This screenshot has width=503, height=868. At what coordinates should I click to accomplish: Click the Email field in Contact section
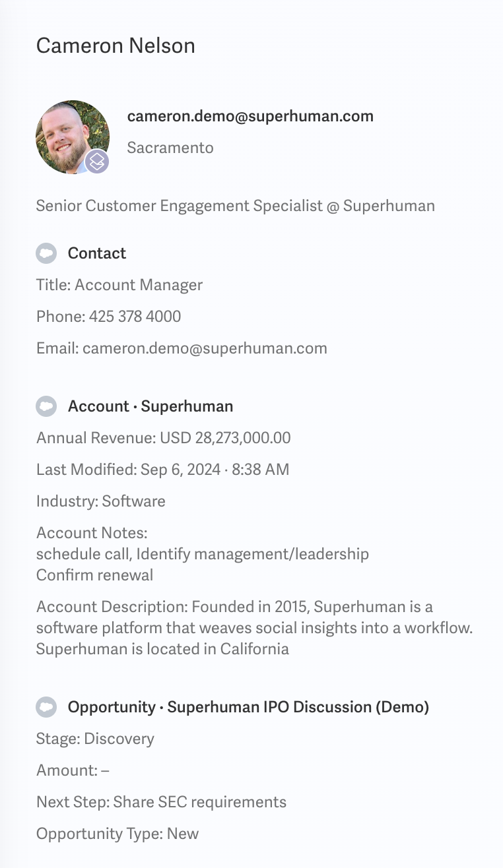point(182,348)
